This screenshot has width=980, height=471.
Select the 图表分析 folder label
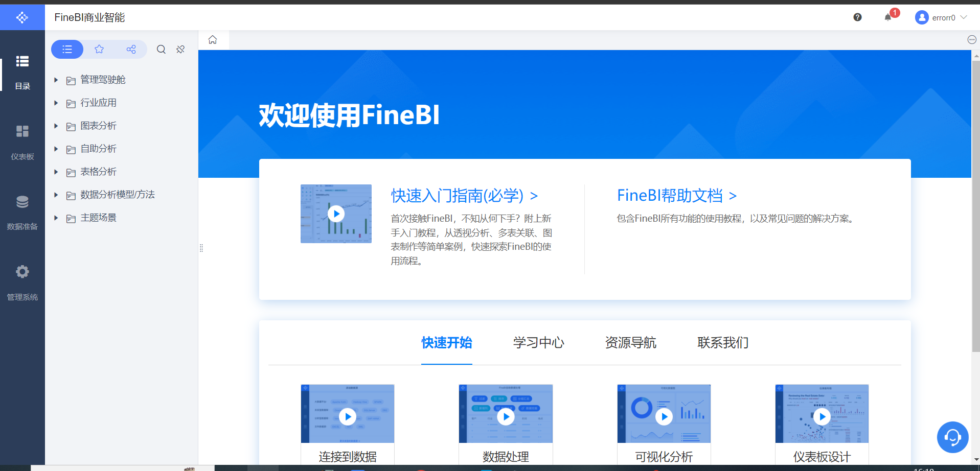tap(99, 126)
